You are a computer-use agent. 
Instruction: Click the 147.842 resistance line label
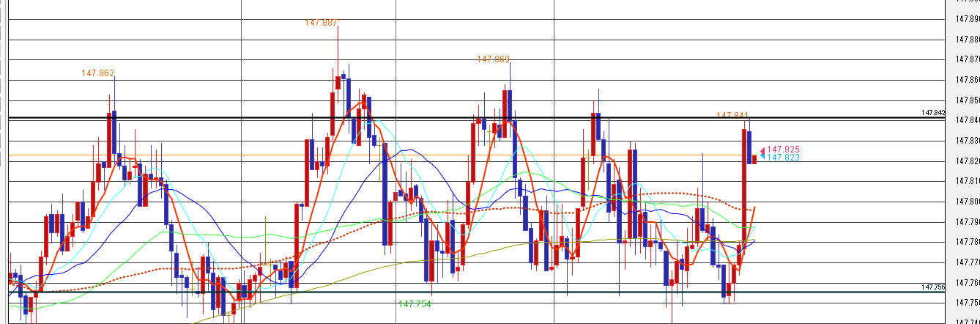pos(933,113)
